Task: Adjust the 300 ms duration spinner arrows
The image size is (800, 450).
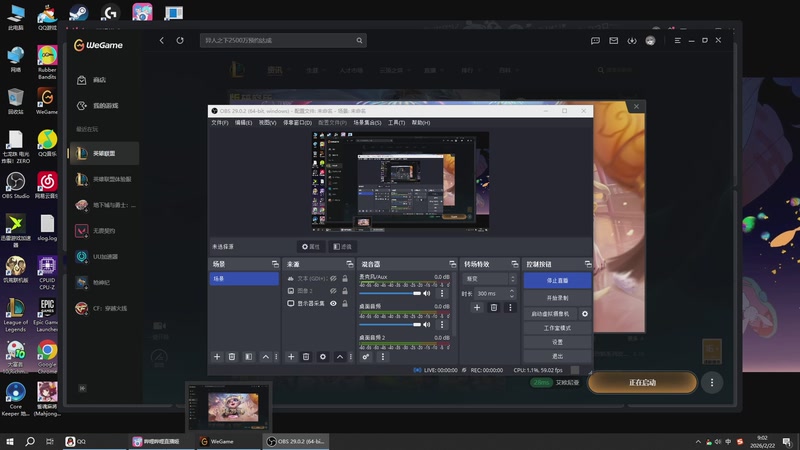Action: point(512,293)
